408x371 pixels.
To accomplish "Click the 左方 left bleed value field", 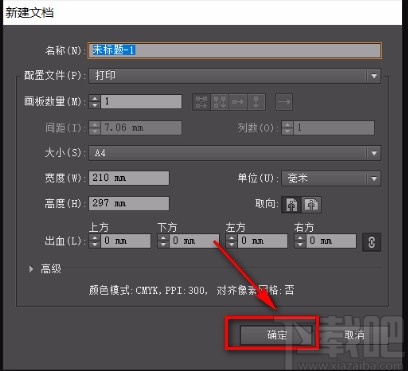I will pos(262,241).
